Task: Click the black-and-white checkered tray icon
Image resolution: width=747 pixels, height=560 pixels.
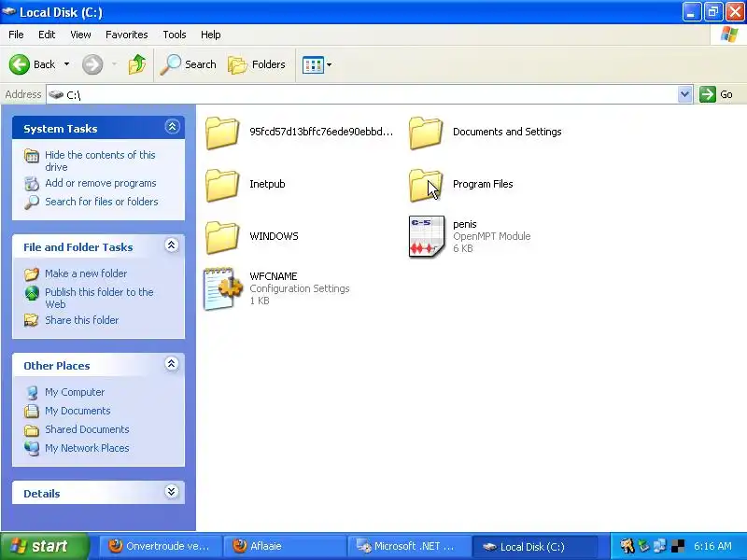Action: [678, 546]
